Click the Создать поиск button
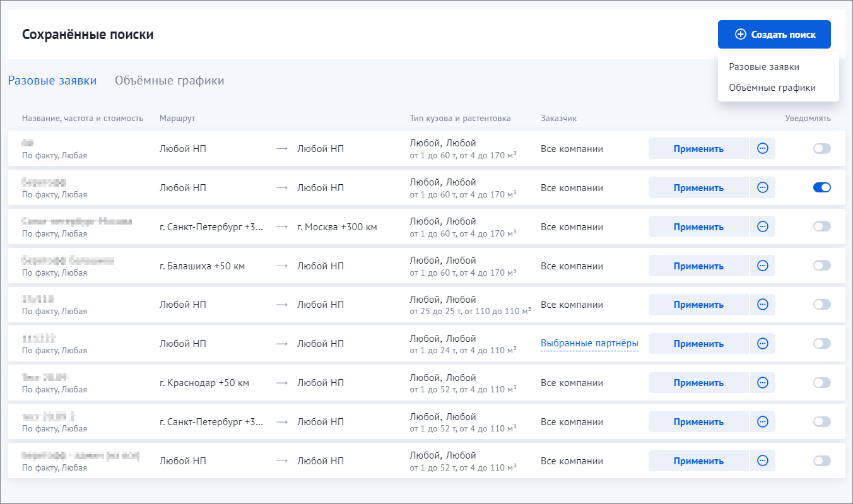Image resolution: width=853 pixels, height=504 pixels. (x=774, y=35)
